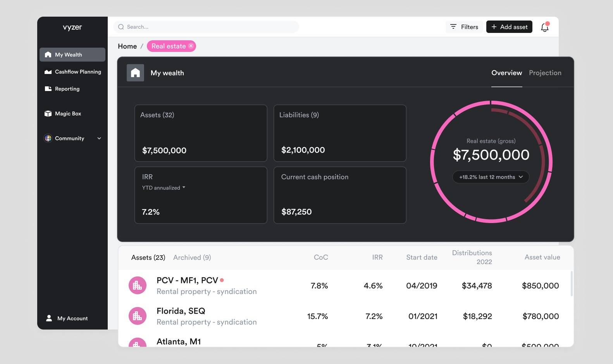Switch to the Projection tab

click(545, 73)
